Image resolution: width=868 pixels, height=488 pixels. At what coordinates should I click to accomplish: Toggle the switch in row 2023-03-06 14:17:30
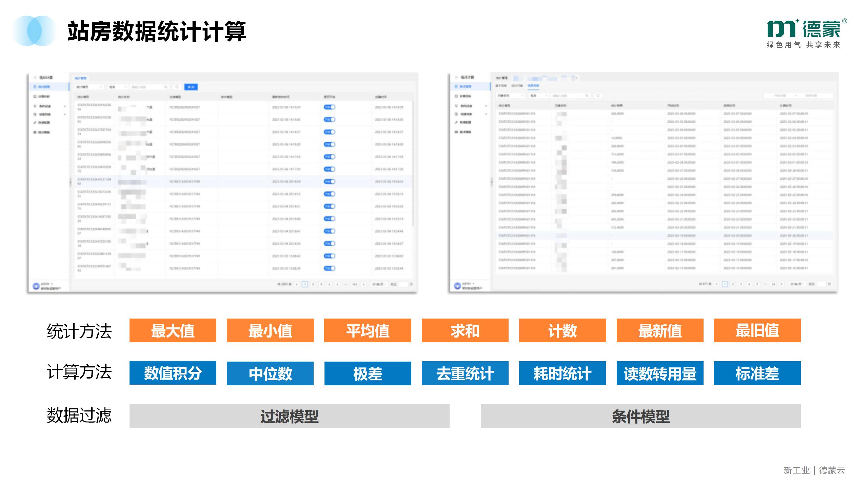click(329, 169)
